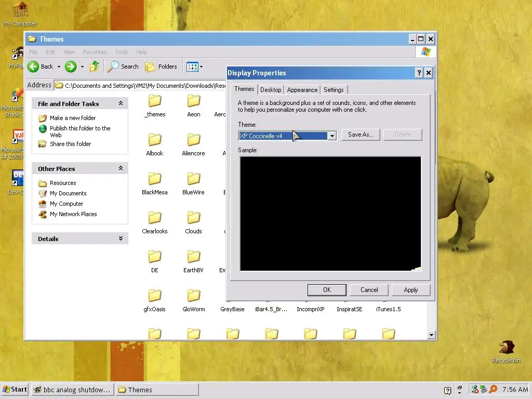This screenshot has height=399, width=532.
Task: Select the Clouds folder icon
Action: click(194, 218)
